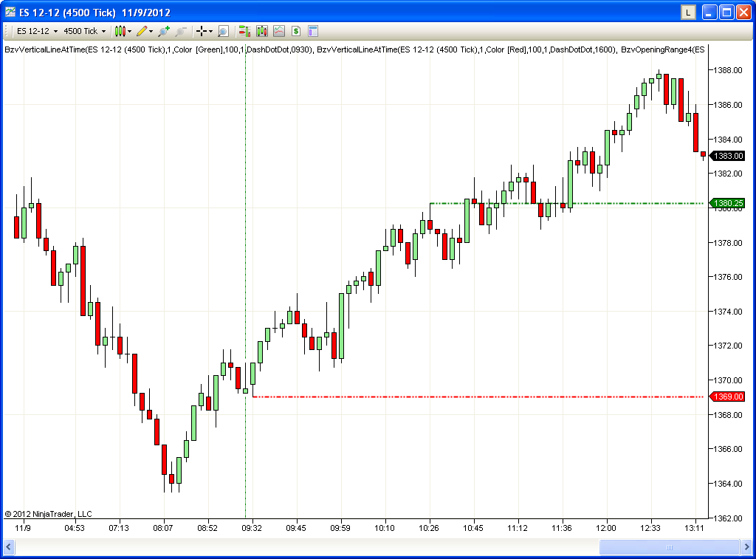Click the red opening range low line
Viewport: 756px width, 559px height.
[478, 397]
